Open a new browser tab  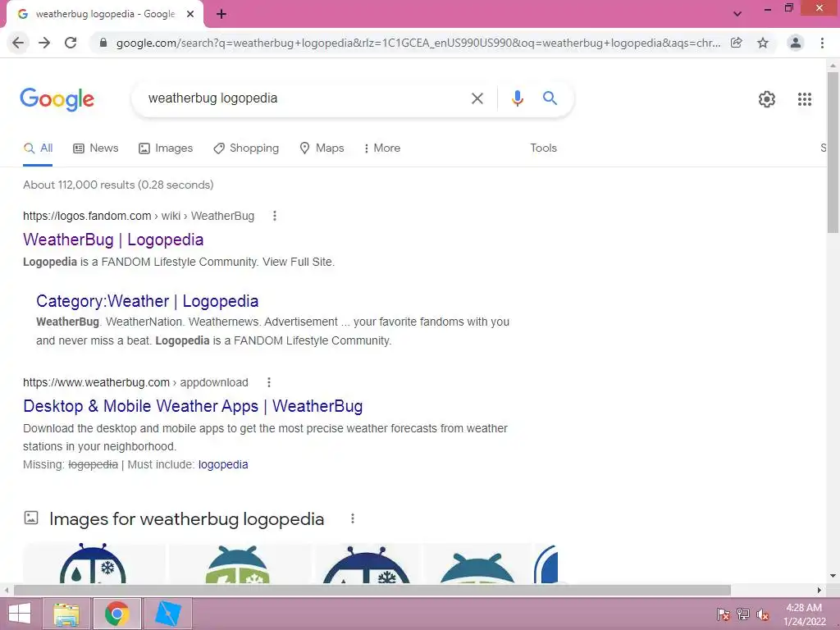221,15
